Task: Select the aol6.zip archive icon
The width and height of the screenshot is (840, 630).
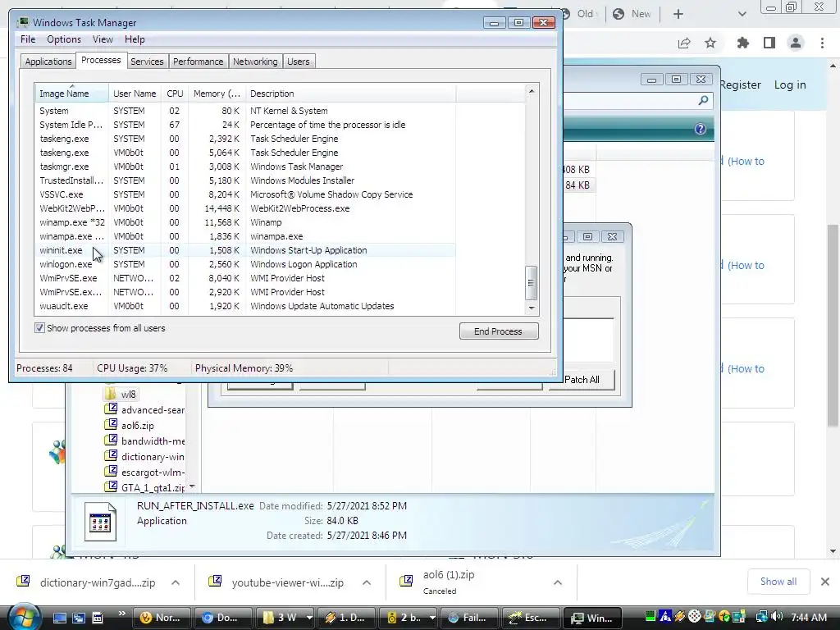Action: tap(111, 424)
